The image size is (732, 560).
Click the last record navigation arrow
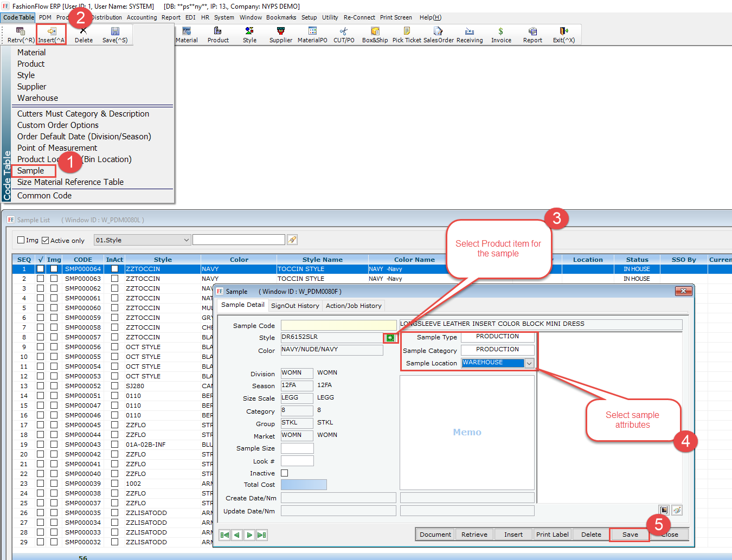click(x=261, y=535)
